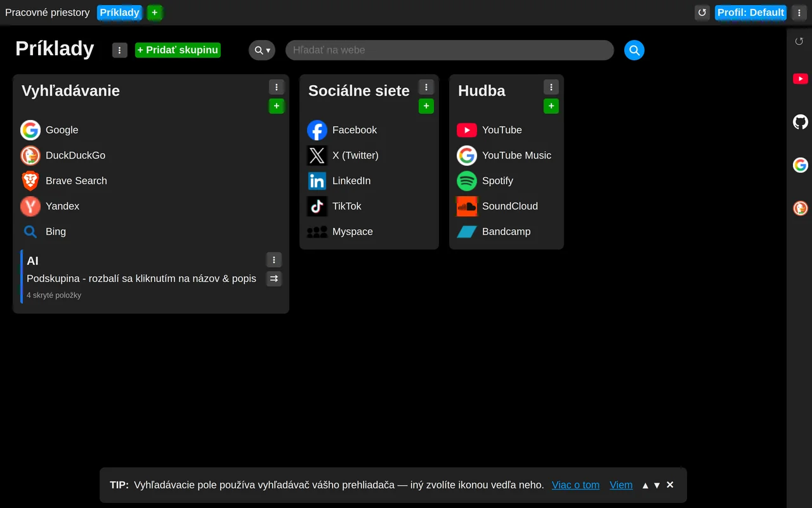812x508 pixels.
Task: Open Vyhľadávanie group options menu
Action: [277, 87]
